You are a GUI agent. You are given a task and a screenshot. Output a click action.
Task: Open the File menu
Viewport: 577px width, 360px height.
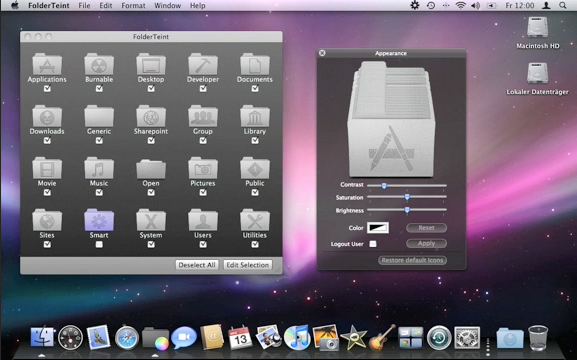click(84, 6)
